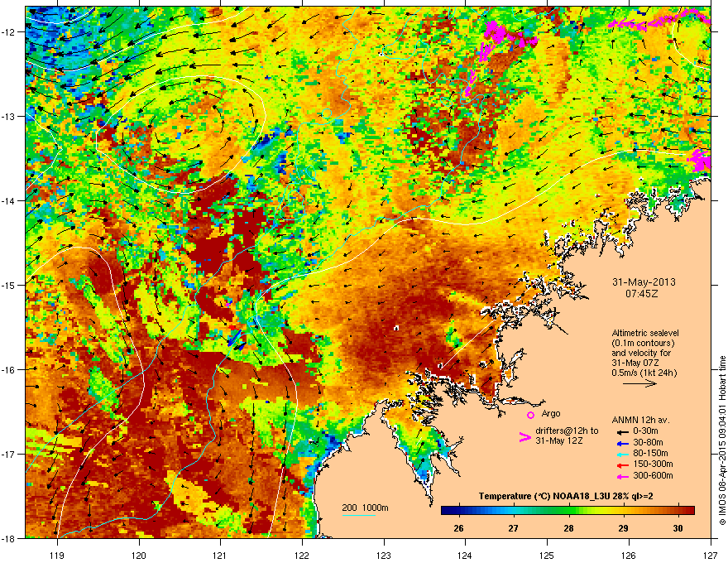Click the colorbar tick label '29'
The image size is (728, 563).
623,528
